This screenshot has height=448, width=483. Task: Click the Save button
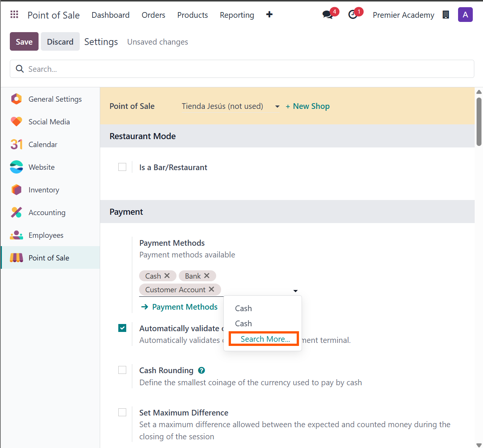tap(24, 42)
